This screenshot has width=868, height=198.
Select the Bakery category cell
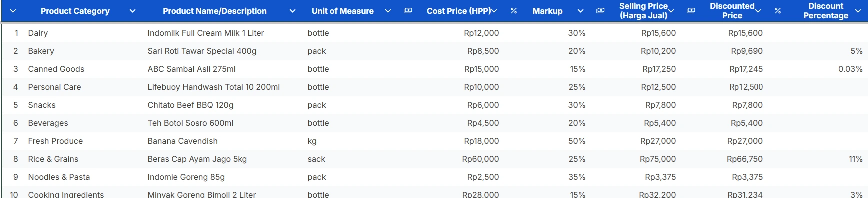(41, 51)
